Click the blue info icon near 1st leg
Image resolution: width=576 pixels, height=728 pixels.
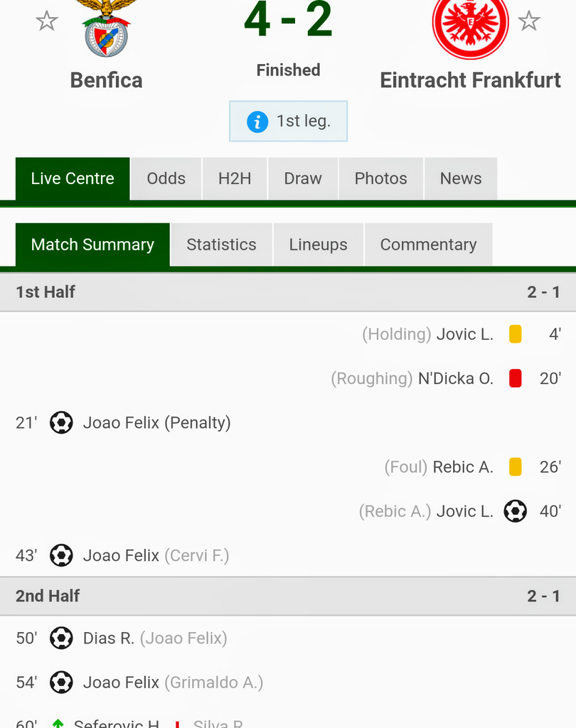pyautogui.click(x=257, y=122)
